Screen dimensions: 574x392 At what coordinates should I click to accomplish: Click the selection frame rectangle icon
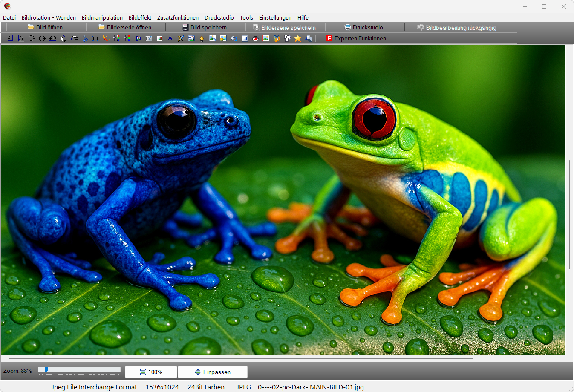pos(95,38)
